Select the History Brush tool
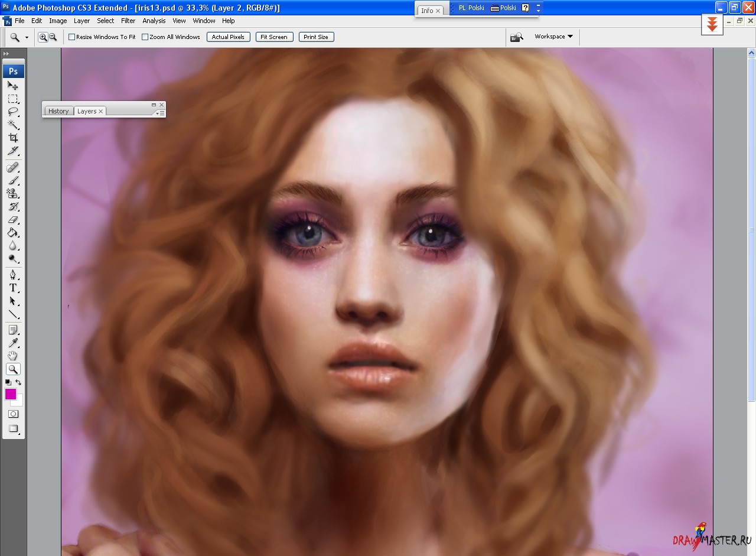 point(13,207)
